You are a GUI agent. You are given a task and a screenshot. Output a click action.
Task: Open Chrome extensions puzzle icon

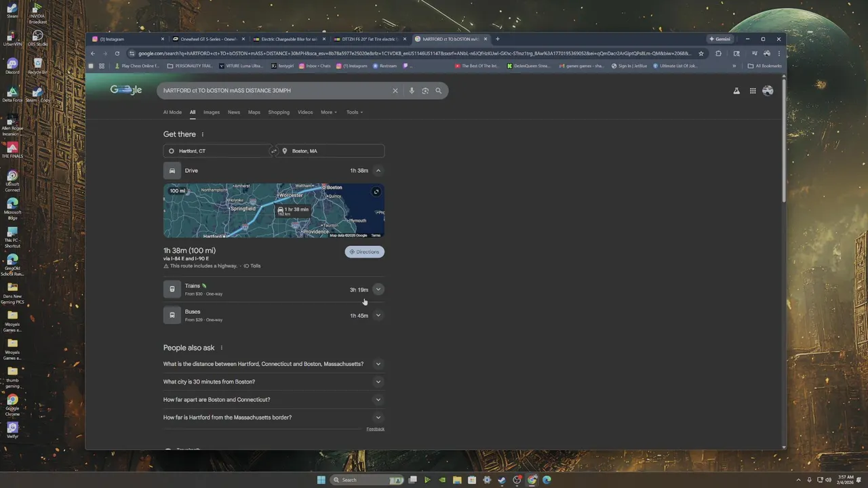(718, 54)
